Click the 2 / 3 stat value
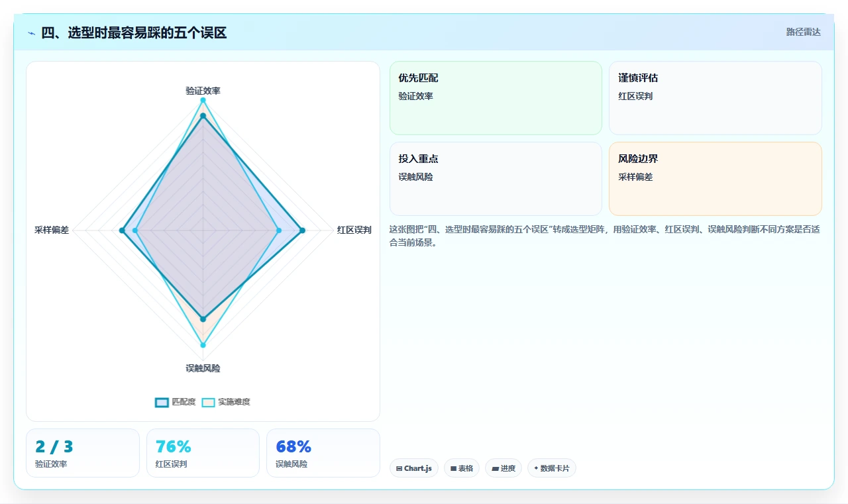 54,447
